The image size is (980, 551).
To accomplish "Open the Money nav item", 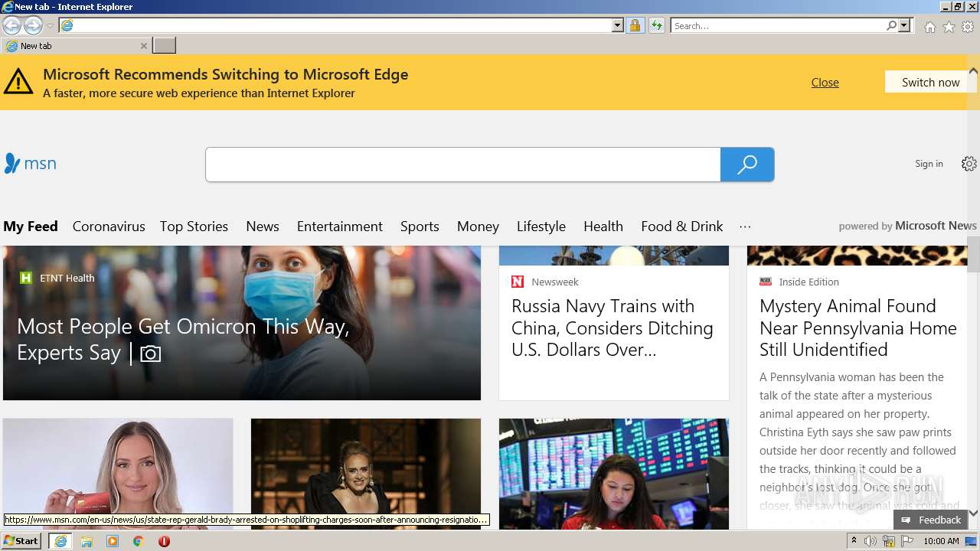I will [x=478, y=227].
